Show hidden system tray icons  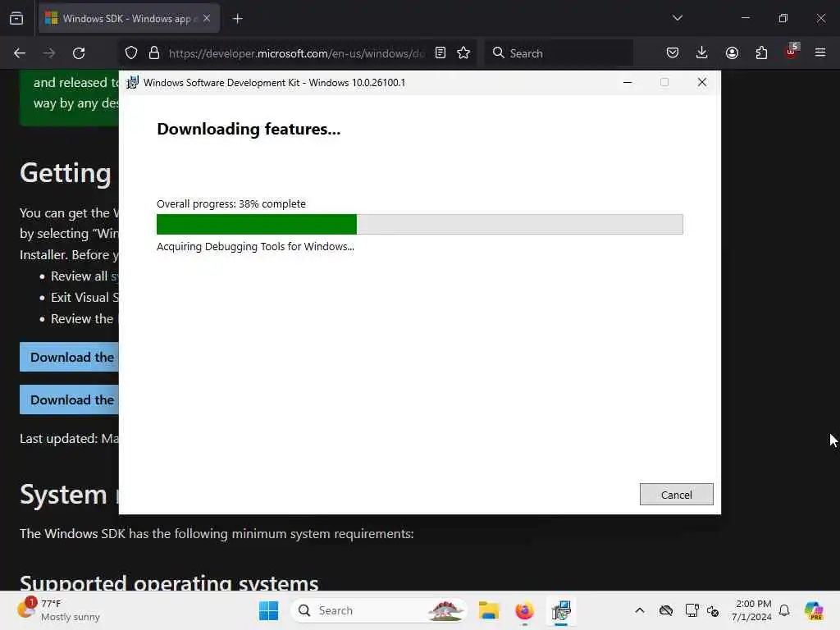click(640, 610)
